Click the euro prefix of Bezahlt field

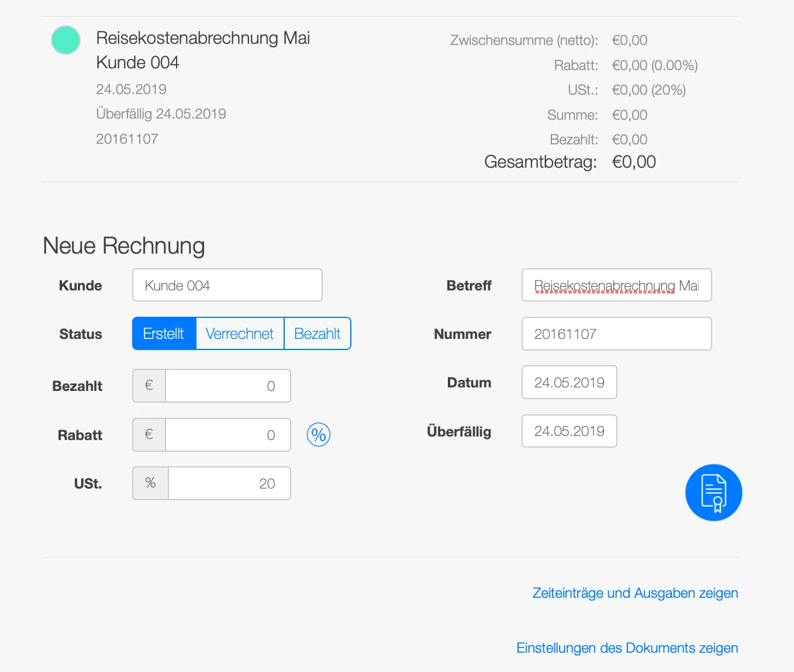(149, 386)
